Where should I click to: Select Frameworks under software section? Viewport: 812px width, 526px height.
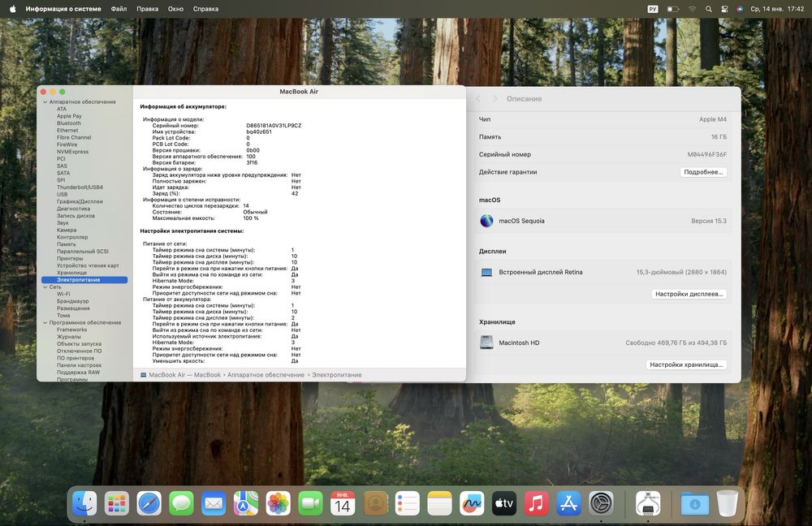tap(72, 330)
